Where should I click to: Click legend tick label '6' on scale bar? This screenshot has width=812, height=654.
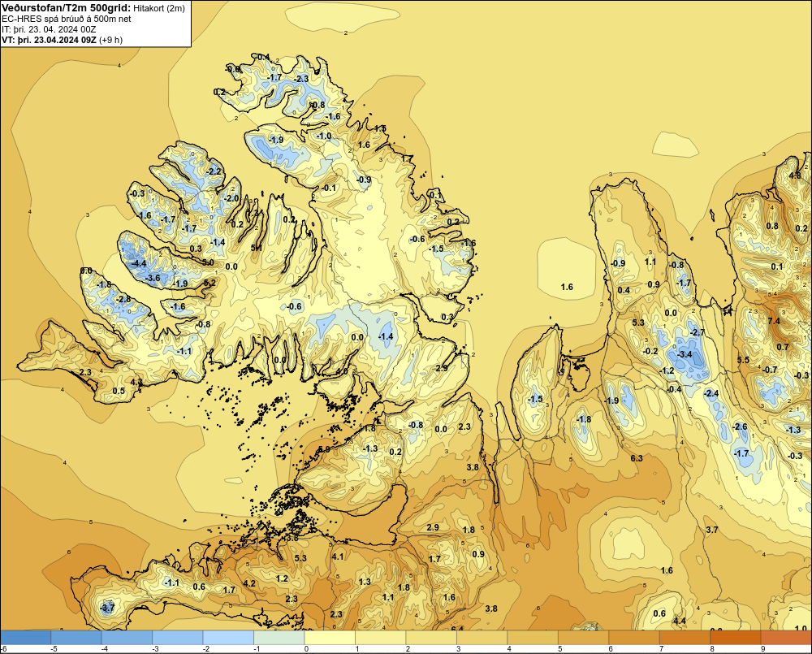pyautogui.click(x=611, y=649)
